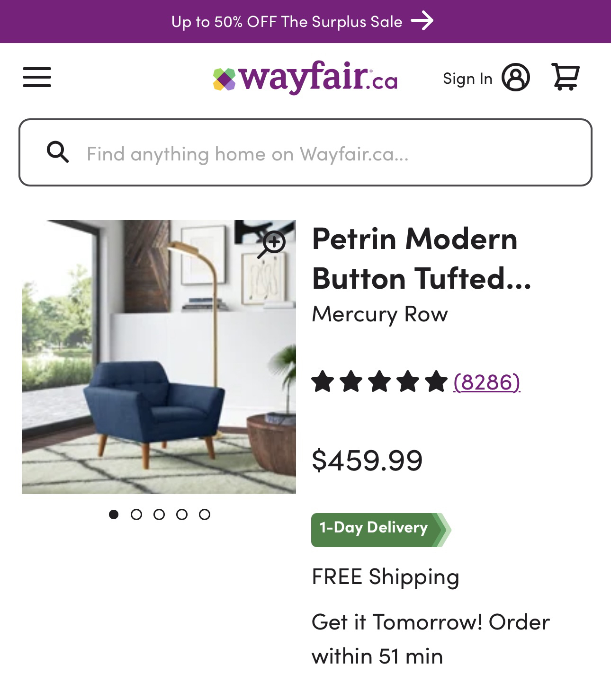Open the shopping cart
Viewport: 611px width, 700px height.
coord(566,77)
